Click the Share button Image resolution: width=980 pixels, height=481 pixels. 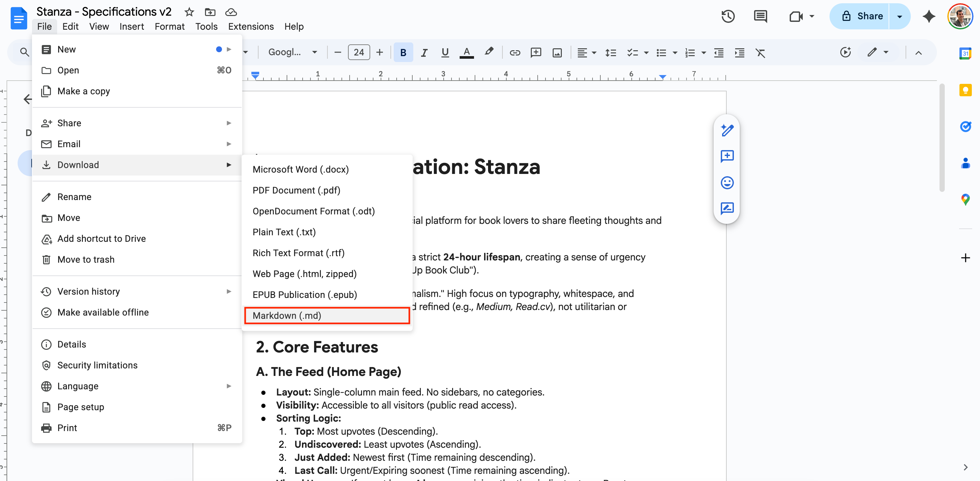pos(862,16)
